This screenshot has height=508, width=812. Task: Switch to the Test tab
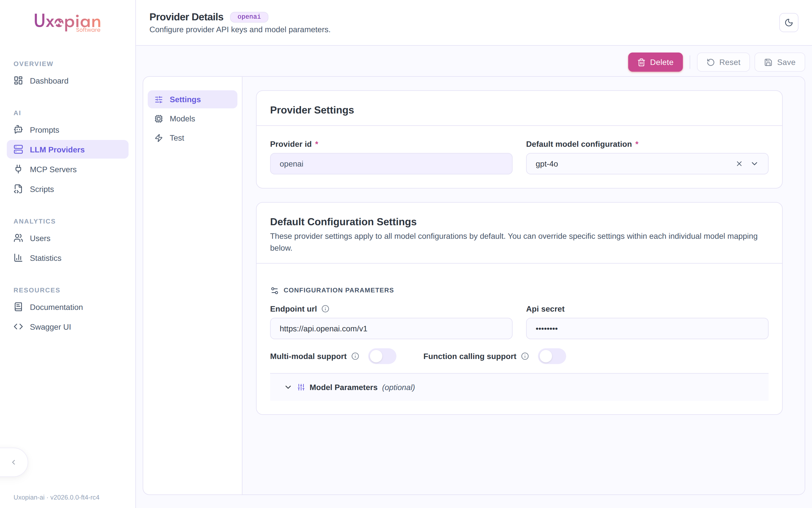point(192,138)
